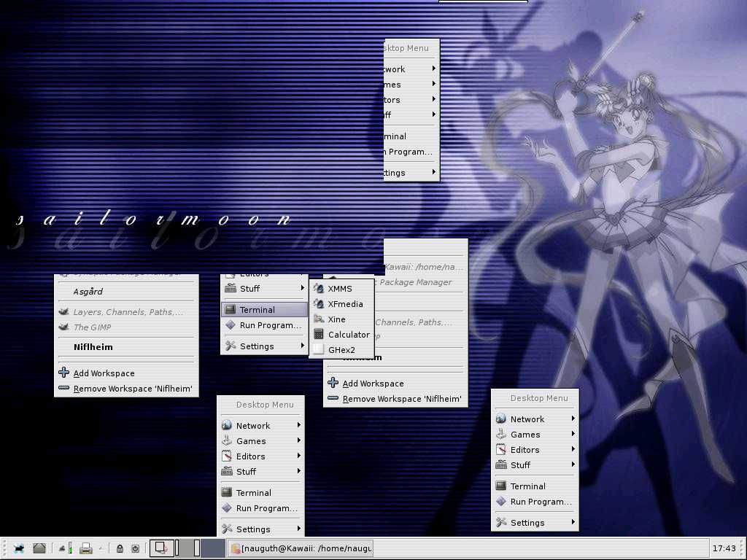Expand the Stuff submenu arrow above highlighted Terminal
This screenshot has height=560, width=747.
(302, 289)
